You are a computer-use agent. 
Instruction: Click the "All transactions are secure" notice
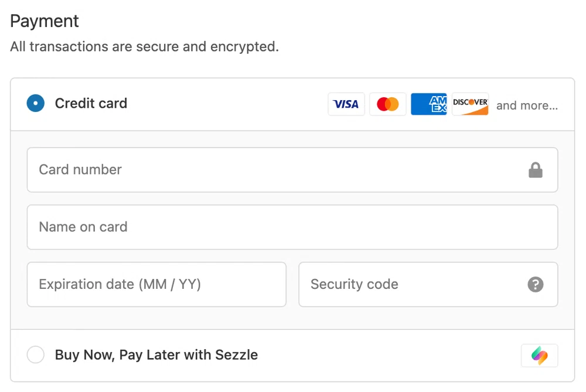[144, 47]
